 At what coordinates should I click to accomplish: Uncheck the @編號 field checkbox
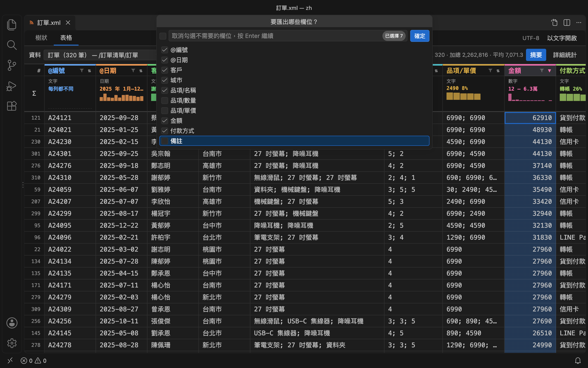click(165, 50)
